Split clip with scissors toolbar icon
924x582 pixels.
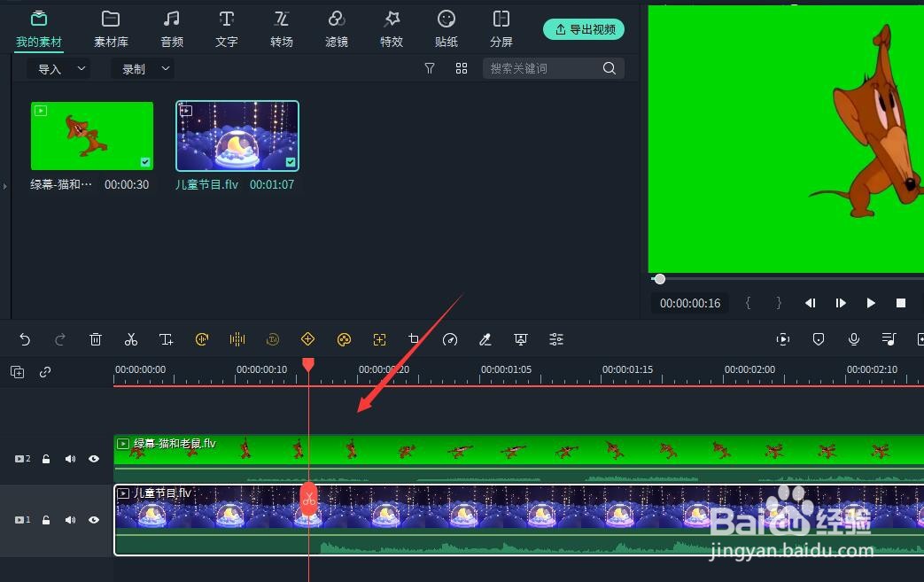coord(131,339)
